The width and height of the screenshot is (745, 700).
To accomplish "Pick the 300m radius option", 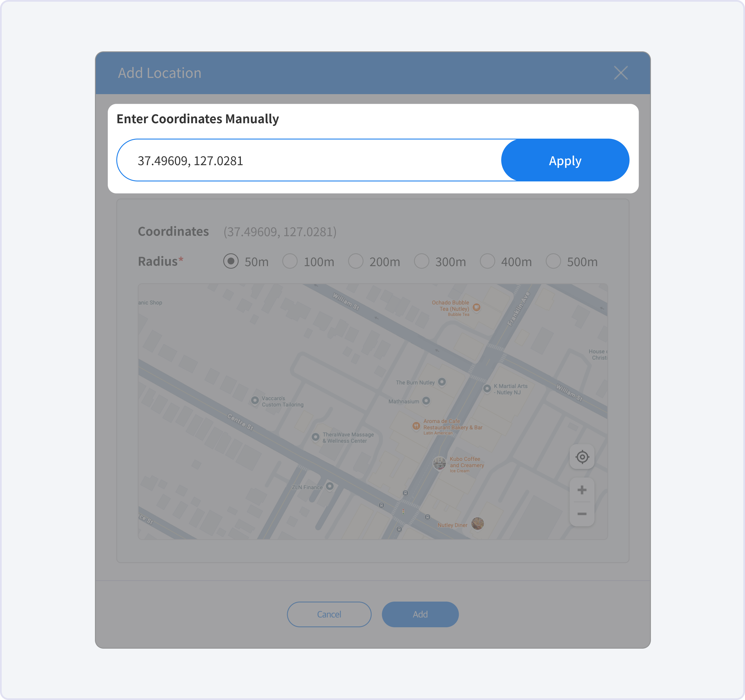I will click(x=422, y=261).
